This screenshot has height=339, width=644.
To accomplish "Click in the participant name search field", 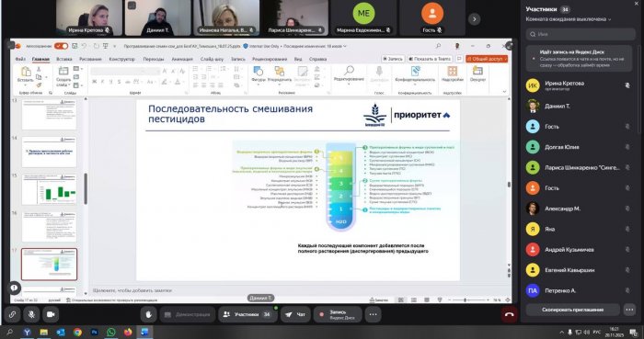I will pos(581,34).
